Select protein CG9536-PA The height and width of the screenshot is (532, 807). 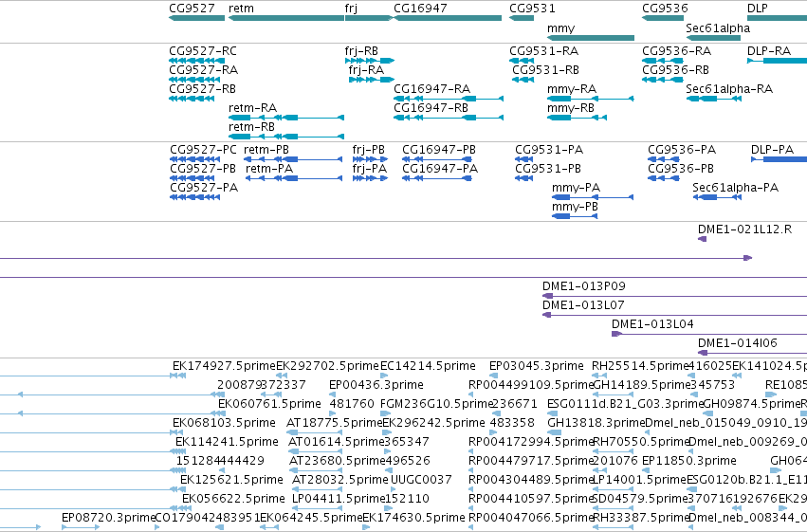click(682, 150)
